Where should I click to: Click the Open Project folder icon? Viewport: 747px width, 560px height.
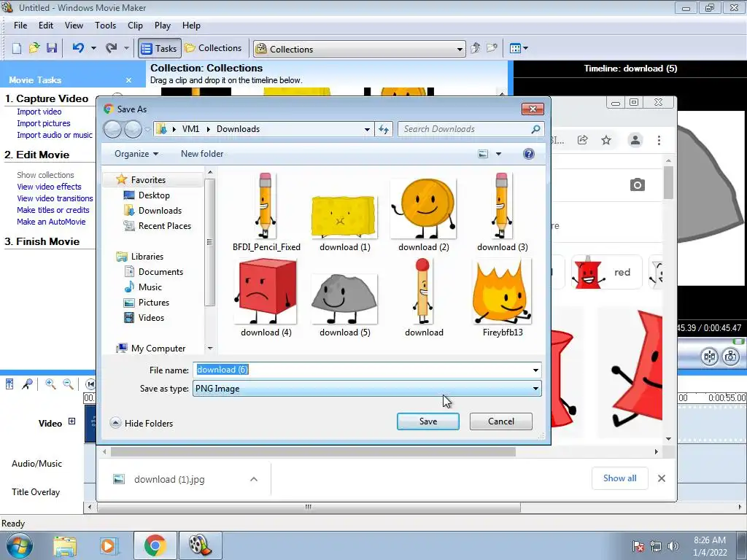tap(34, 48)
